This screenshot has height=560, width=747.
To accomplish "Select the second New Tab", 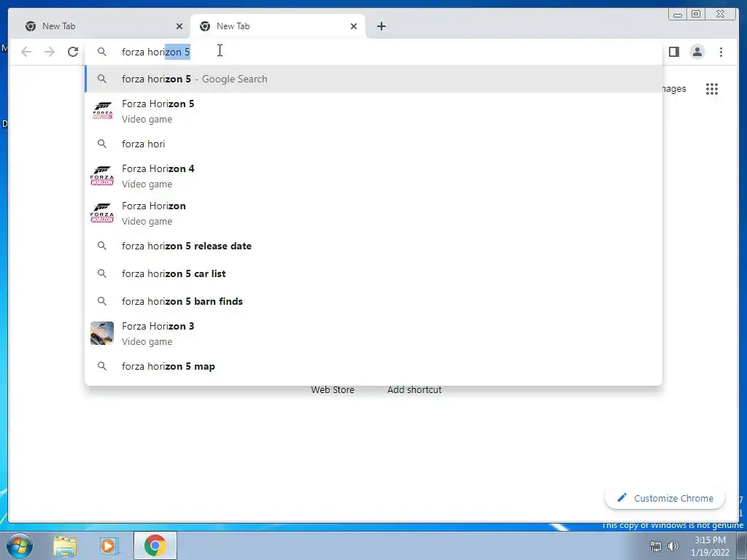I will [278, 26].
